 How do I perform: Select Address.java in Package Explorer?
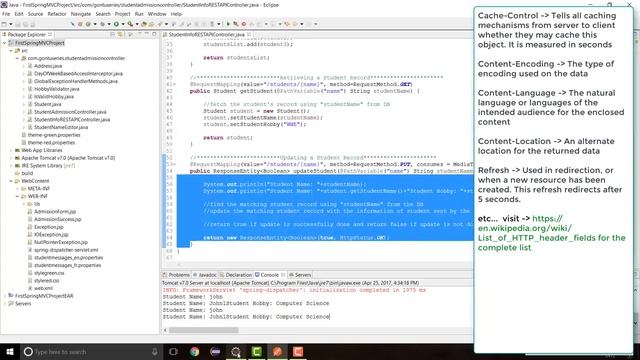click(48, 66)
